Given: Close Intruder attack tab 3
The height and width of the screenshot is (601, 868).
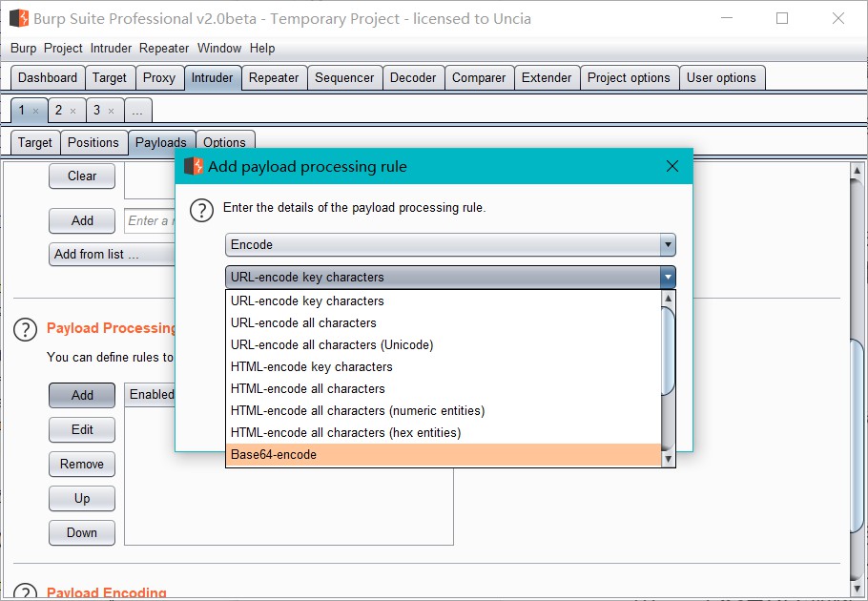Looking at the screenshot, I should coord(112,112).
